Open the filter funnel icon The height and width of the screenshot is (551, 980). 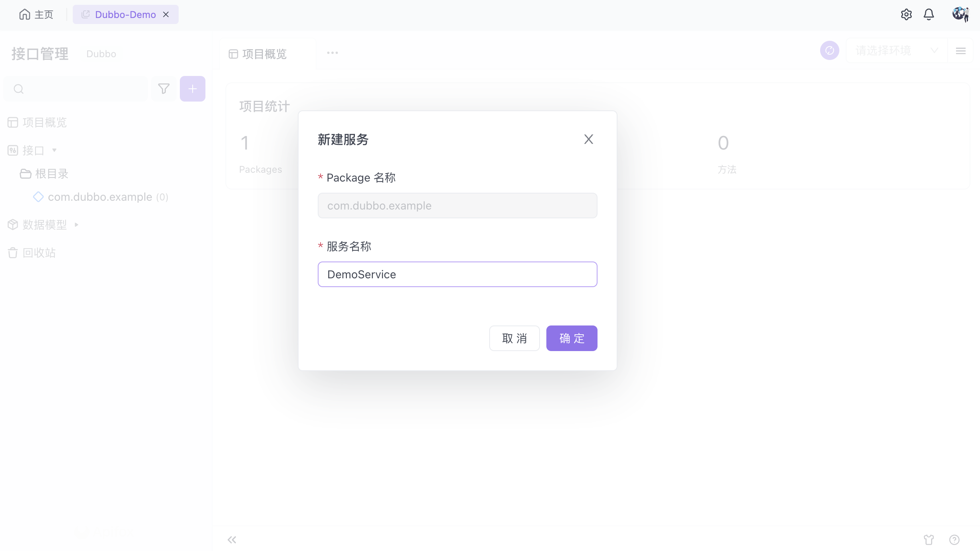pyautogui.click(x=164, y=89)
